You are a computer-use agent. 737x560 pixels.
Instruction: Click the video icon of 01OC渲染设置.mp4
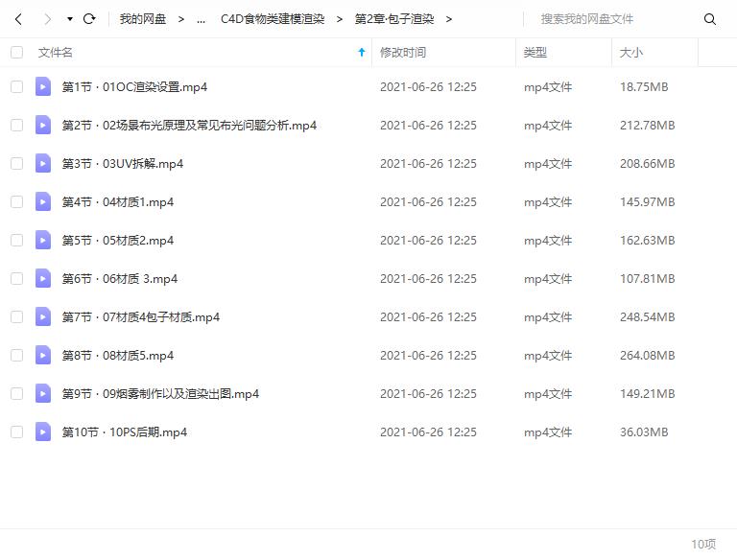click(43, 86)
